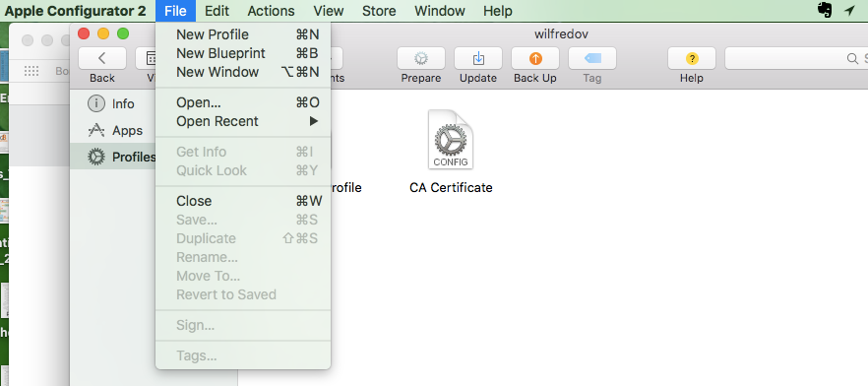868x386 pixels.
Task: Click the grid icon in background window
Action: (x=31, y=71)
